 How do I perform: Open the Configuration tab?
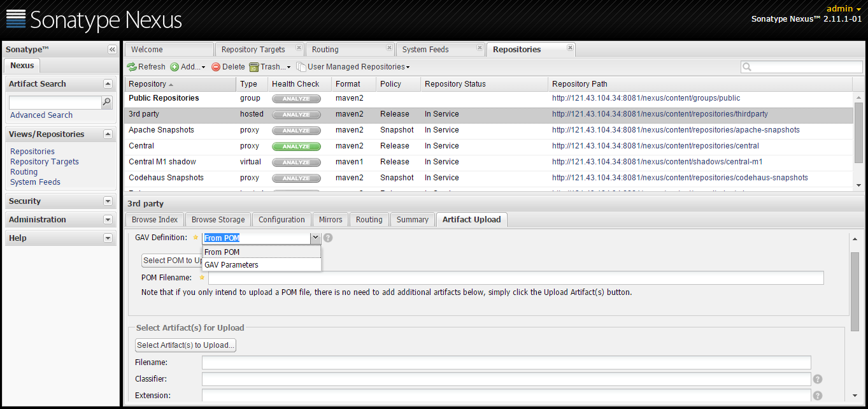[281, 220]
